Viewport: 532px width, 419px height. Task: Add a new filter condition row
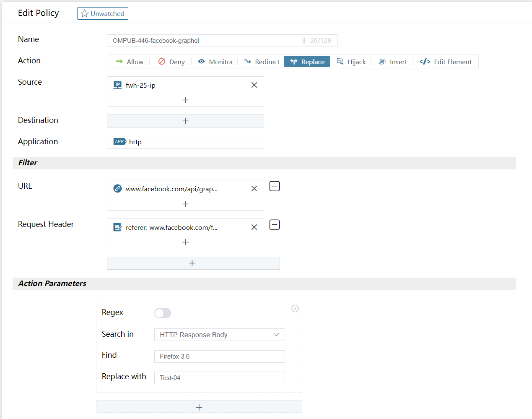[193, 263]
